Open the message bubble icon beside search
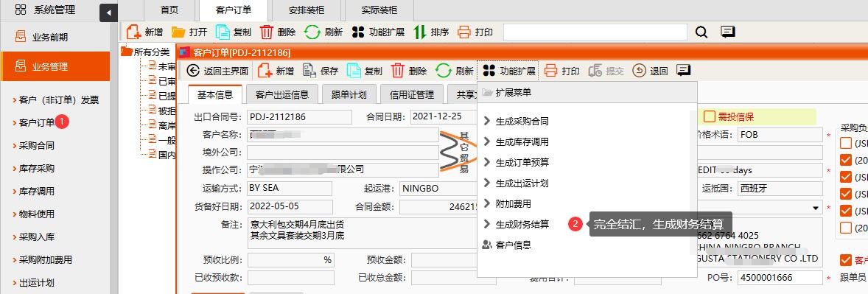The image size is (868, 294). point(728,32)
